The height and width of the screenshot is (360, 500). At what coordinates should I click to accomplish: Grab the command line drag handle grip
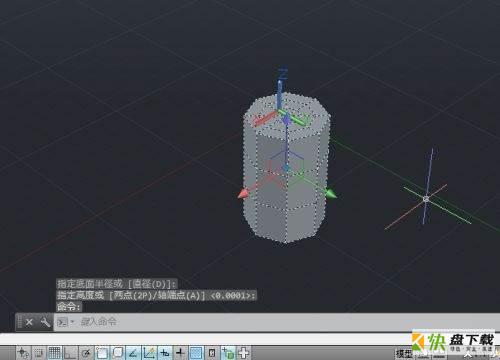click(x=19, y=322)
